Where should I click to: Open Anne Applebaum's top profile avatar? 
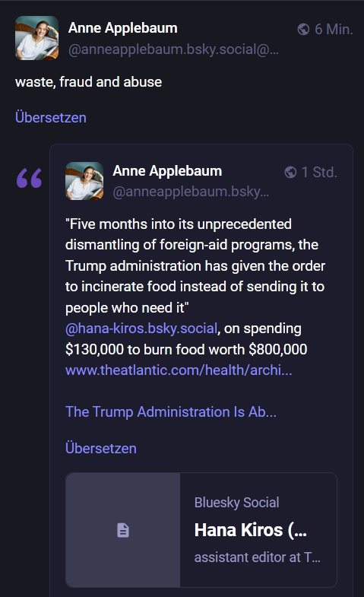point(37,38)
